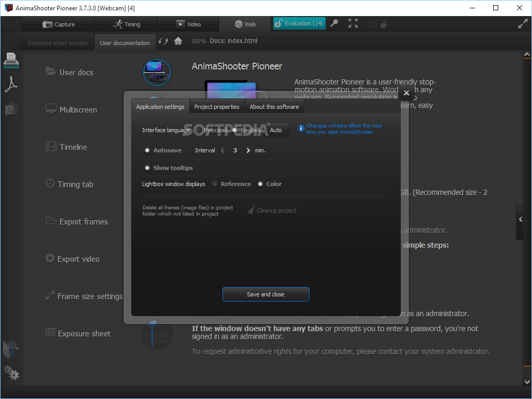
Task: Click the Timeline film strip icon
Action: coord(51,147)
